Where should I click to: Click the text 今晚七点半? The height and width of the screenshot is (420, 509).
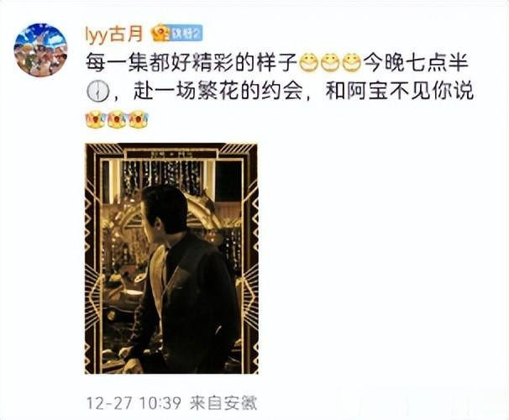[x=416, y=63]
